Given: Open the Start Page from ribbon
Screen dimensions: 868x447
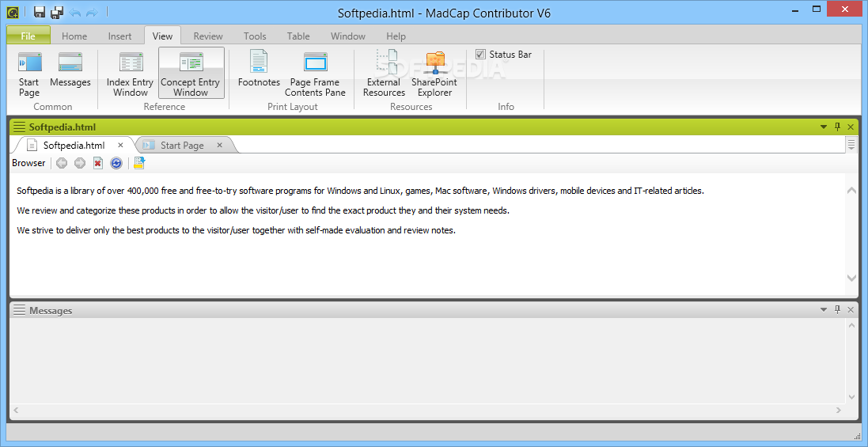Looking at the screenshot, I should tap(29, 74).
